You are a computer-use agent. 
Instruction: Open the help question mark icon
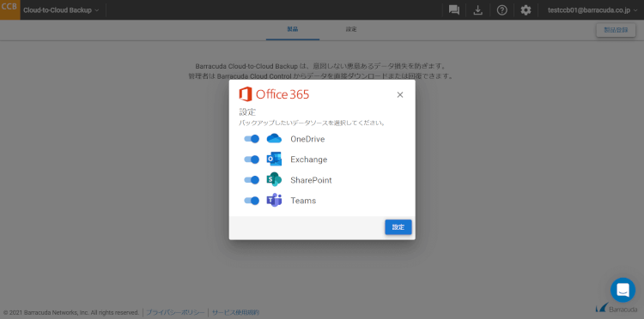(502, 10)
